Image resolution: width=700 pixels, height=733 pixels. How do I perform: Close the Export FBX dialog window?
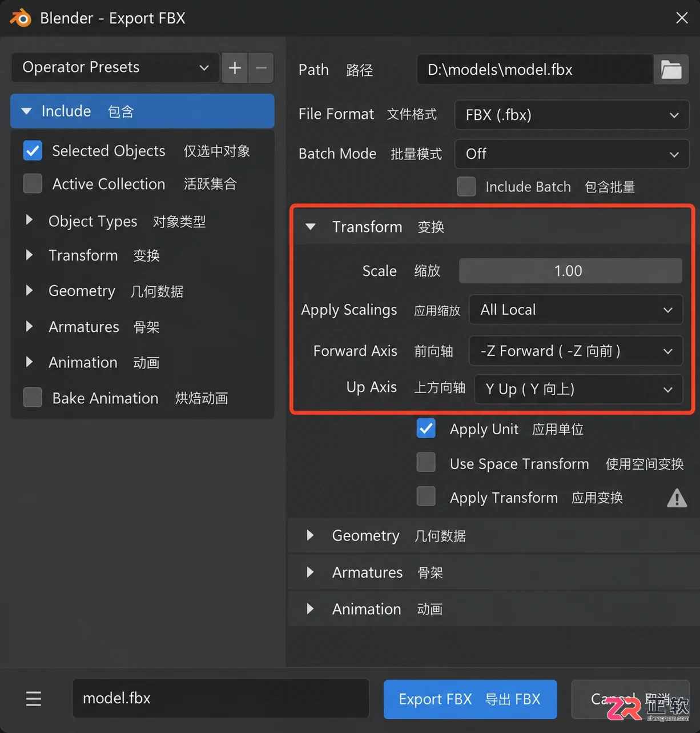(682, 18)
